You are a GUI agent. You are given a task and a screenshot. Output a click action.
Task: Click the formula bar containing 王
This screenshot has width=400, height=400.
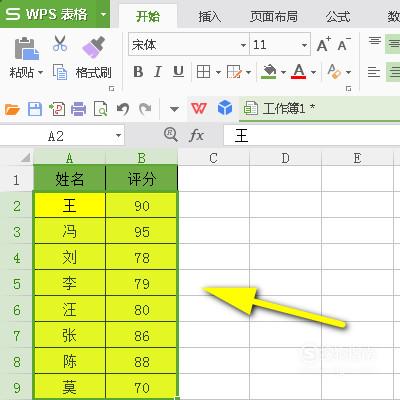pos(312,136)
